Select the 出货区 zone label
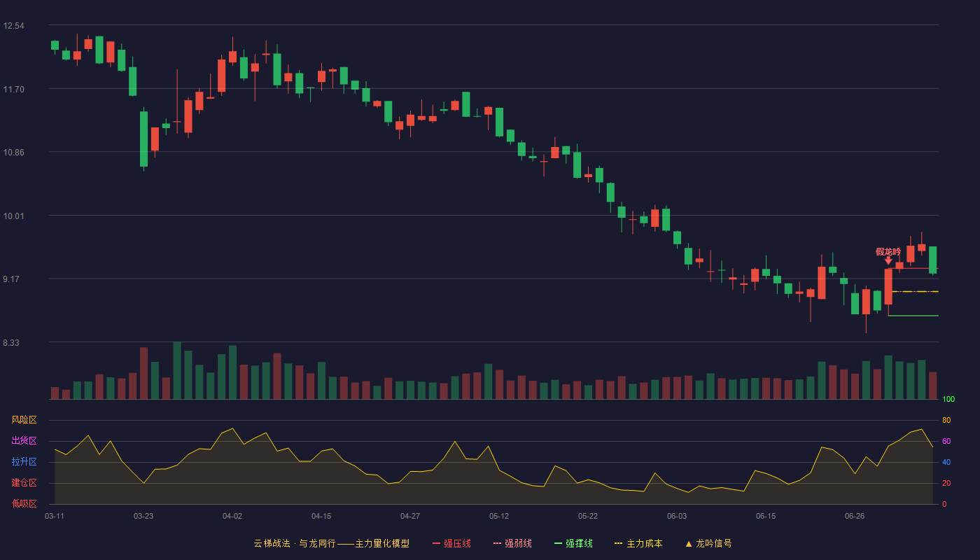This screenshot has width=980, height=560. point(24,441)
